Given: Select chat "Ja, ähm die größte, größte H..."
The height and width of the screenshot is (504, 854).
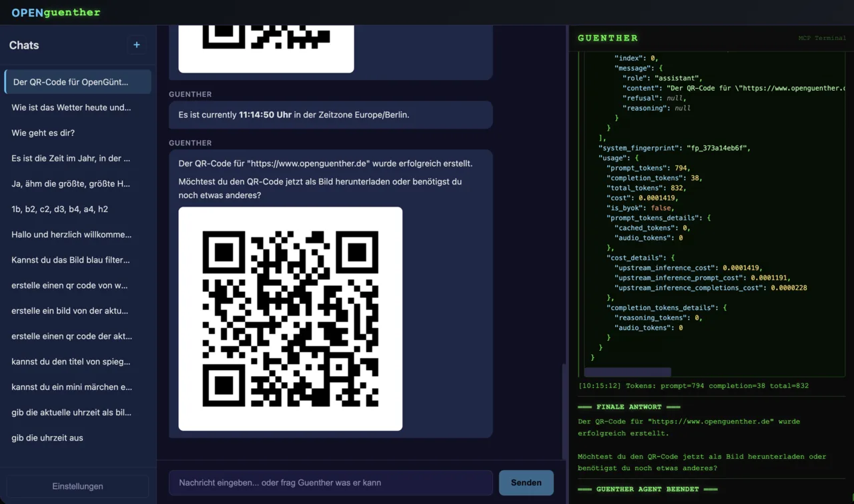Looking at the screenshot, I should tap(78, 183).
